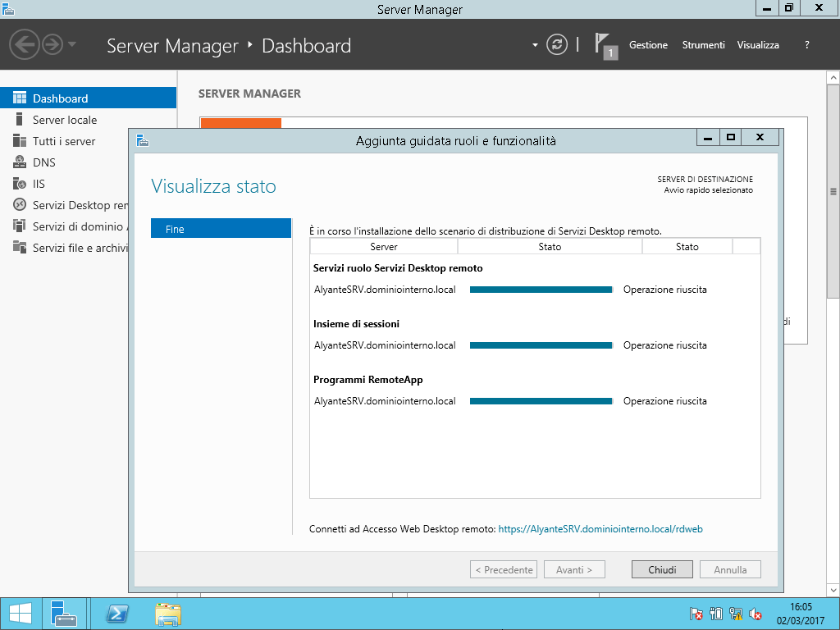Click the refresh dashboard icon

pos(557,44)
